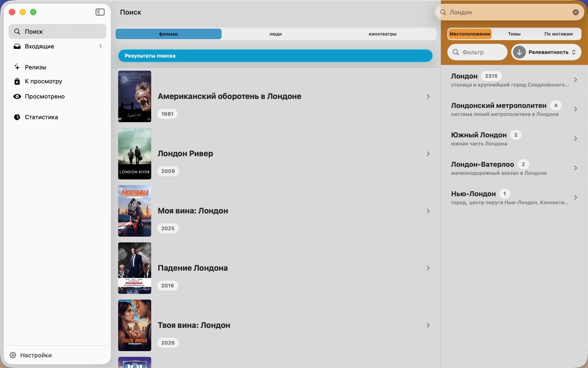588x368 pixels.
Task: Switch to the кинотеатры tab
Action: pyautogui.click(x=382, y=34)
